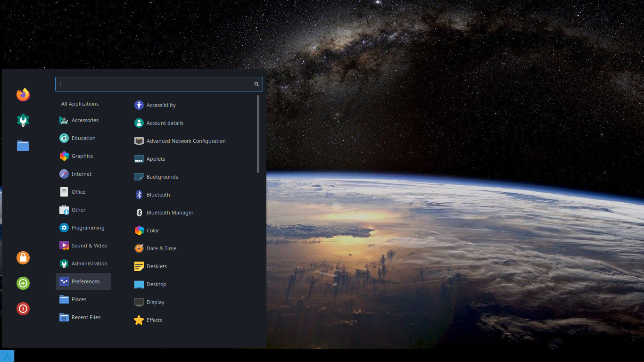Image resolution: width=644 pixels, height=362 pixels.
Task: Open Advanced Network Configuration
Action: 186,141
